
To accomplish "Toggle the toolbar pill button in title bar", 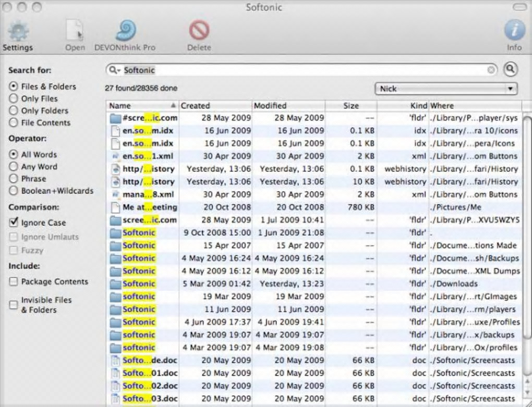I will (519, 7).
